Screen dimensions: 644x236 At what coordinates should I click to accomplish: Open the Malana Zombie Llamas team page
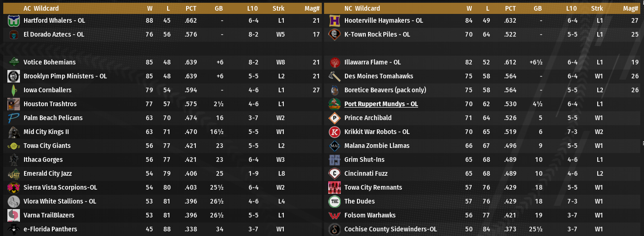(377, 146)
